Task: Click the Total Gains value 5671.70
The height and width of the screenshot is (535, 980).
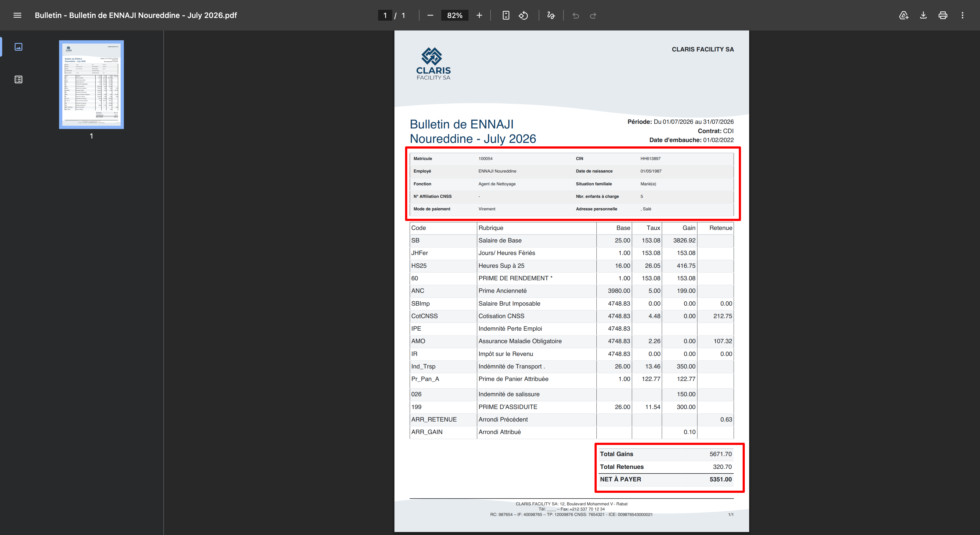Action: (721, 454)
